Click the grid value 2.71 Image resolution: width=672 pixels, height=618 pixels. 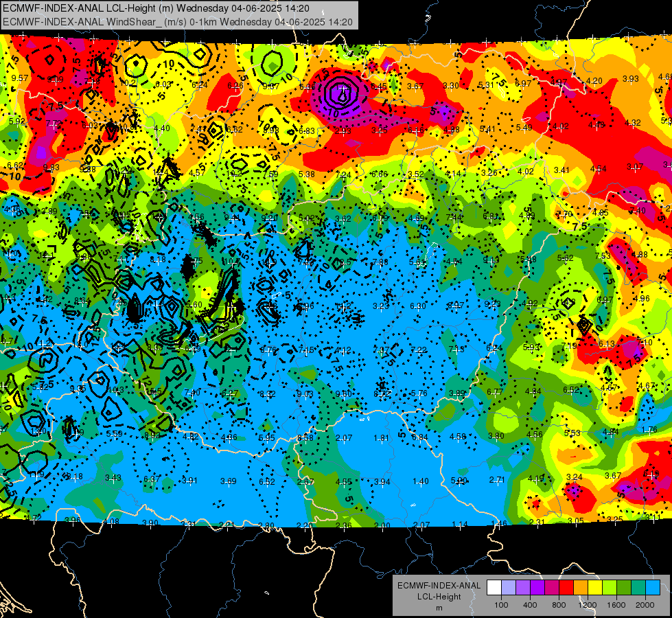point(497,479)
